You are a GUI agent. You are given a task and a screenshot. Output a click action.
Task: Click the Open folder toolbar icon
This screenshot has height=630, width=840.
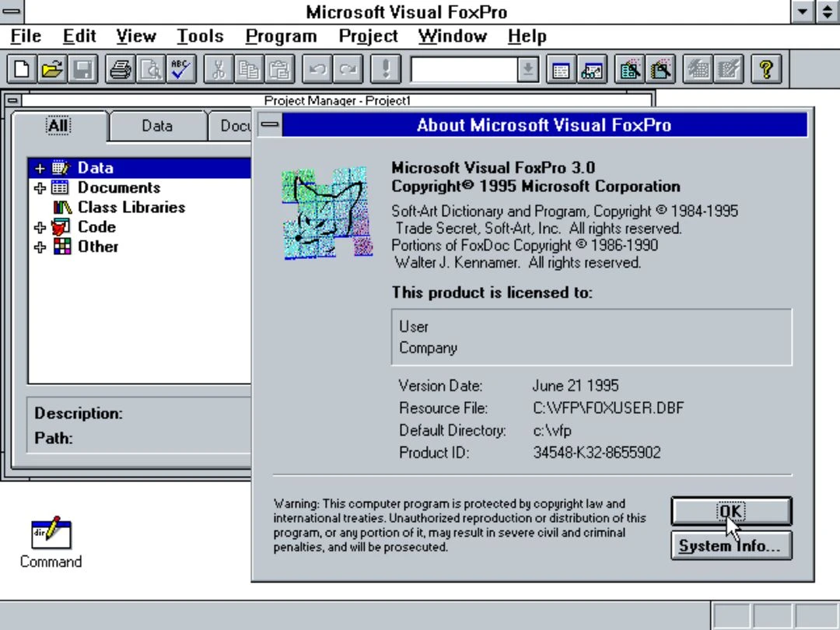[53, 71]
